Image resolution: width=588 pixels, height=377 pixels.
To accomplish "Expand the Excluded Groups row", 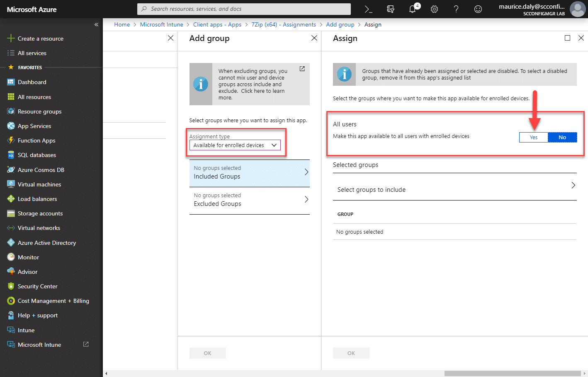I will click(x=250, y=200).
